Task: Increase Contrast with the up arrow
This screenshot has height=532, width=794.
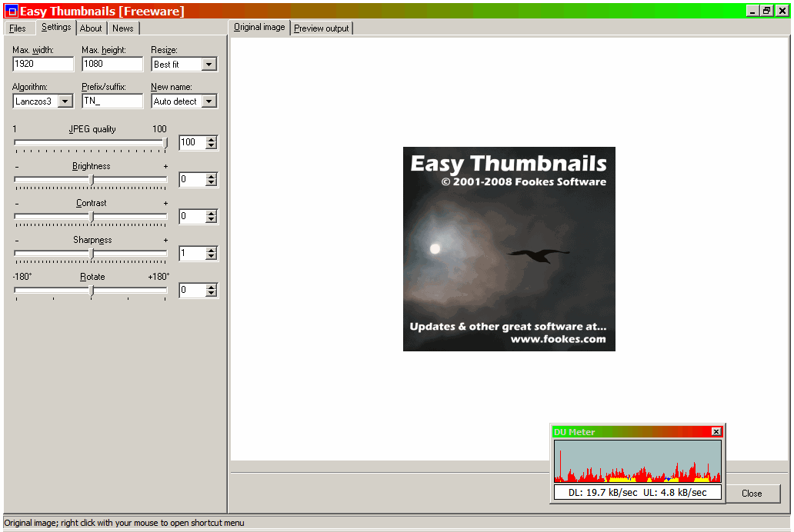Action: 211,213
